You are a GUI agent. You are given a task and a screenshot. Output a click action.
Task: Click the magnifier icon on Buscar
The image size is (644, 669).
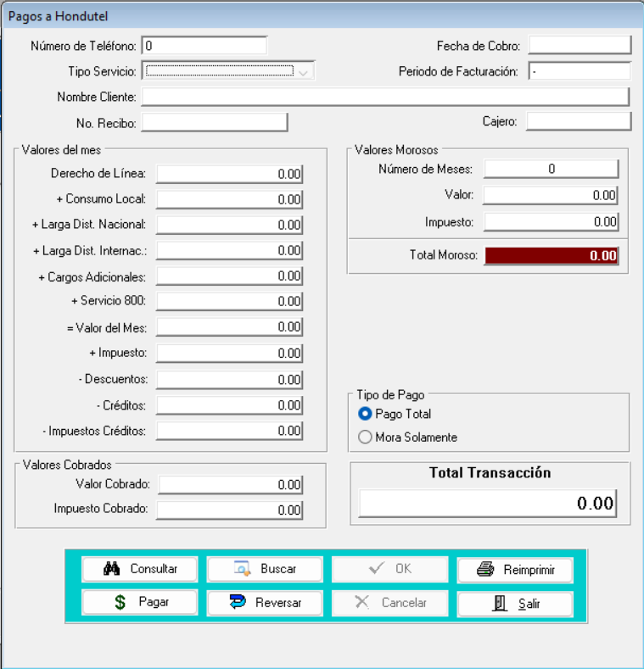(242, 569)
